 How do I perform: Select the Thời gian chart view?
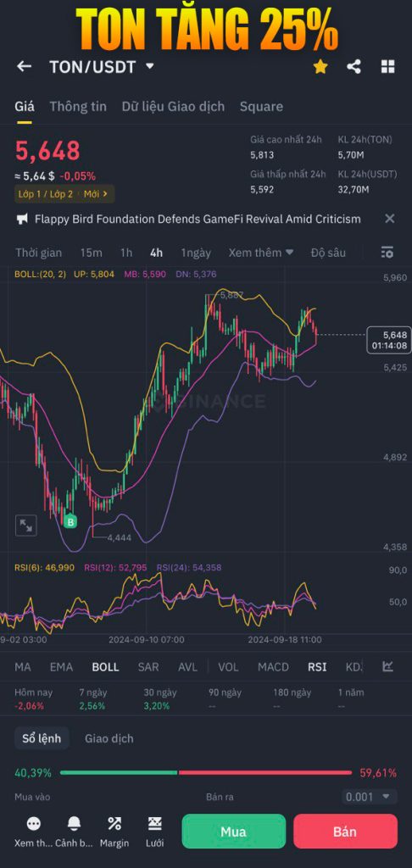[x=39, y=253]
